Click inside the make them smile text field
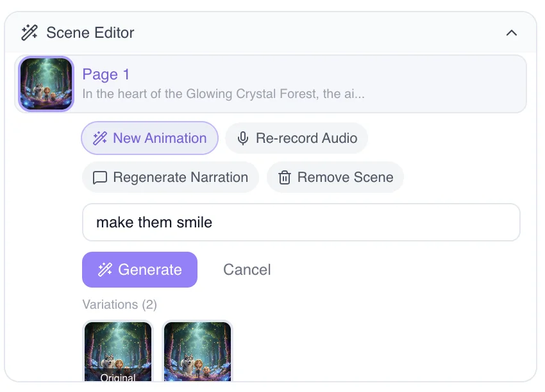Image resolution: width=545 pixels, height=392 pixels. click(x=301, y=222)
